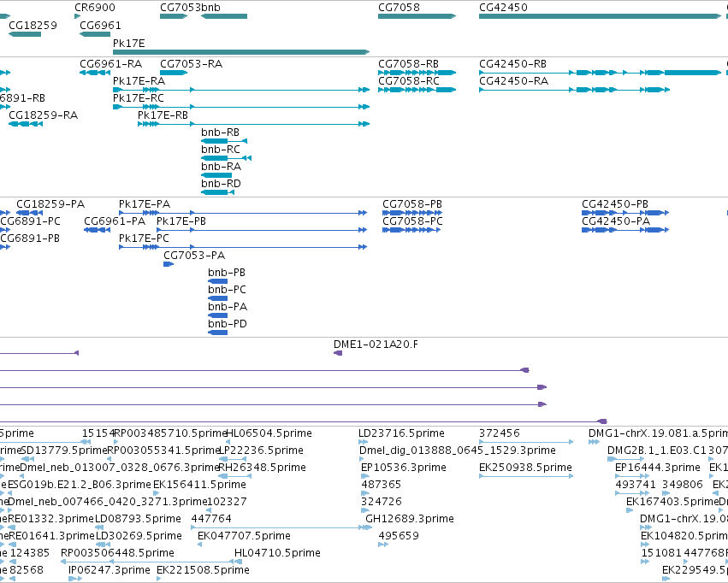Select the bnb-RB transcript

coord(224,141)
